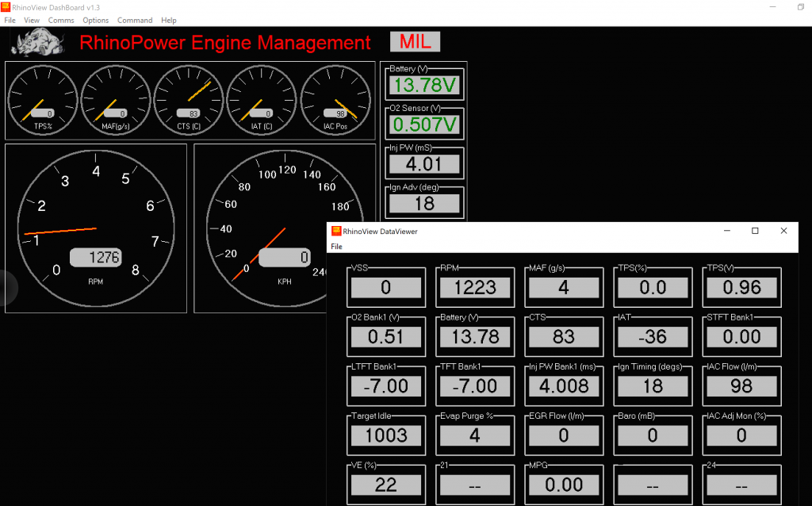Image resolution: width=812 pixels, height=506 pixels.
Task: Click the O2 Bank1 (V) value 0.51
Action: tap(386, 336)
